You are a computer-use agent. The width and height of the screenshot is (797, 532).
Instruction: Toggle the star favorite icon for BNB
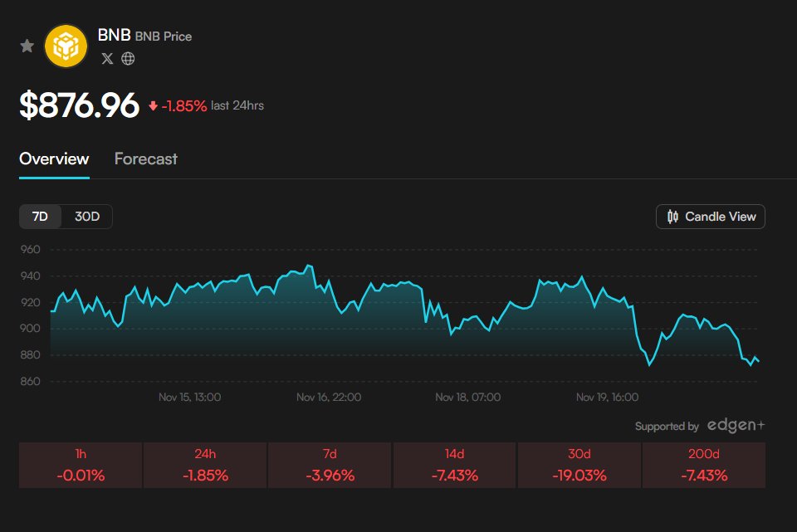point(27,46)
